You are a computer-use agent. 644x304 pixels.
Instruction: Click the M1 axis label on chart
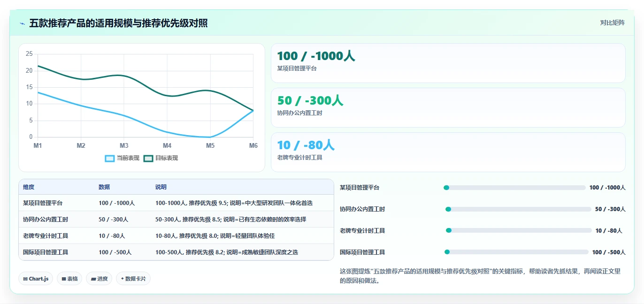38,146
